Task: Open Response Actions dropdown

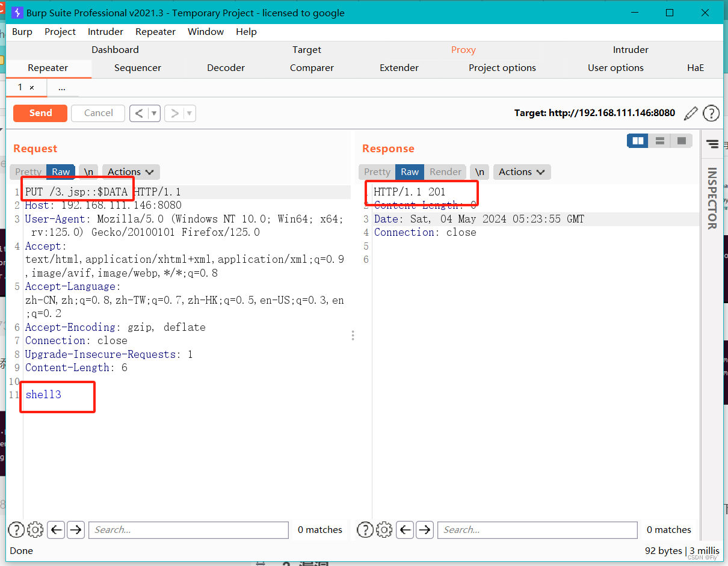Action: pyautogui.click(x=522, y=172)
